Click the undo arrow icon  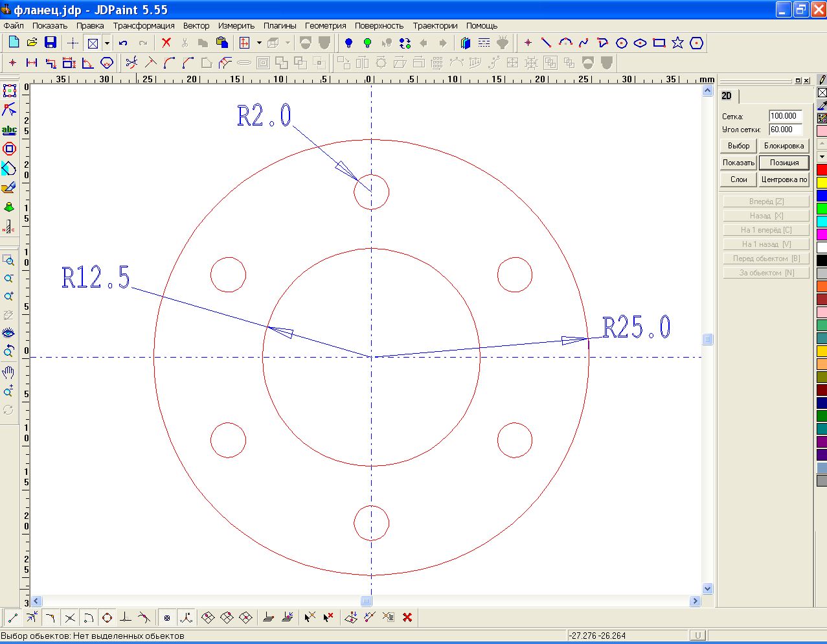[x=123, y=43]
